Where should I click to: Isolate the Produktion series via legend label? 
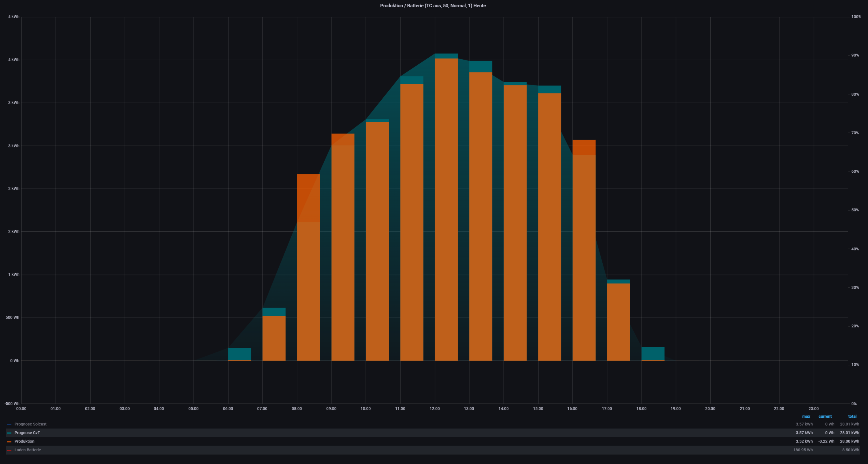pos(24,441)
